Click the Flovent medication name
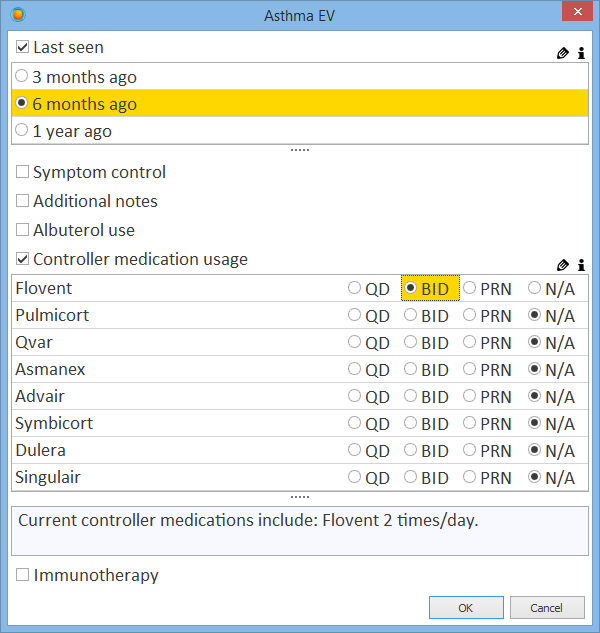The height and width of the screenshot is (633, 600). pos(44,288)
